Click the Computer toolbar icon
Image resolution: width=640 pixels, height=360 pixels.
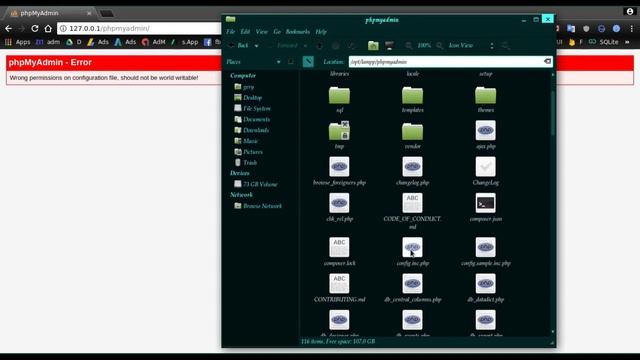pyautogui.click(x=389, y=46)
